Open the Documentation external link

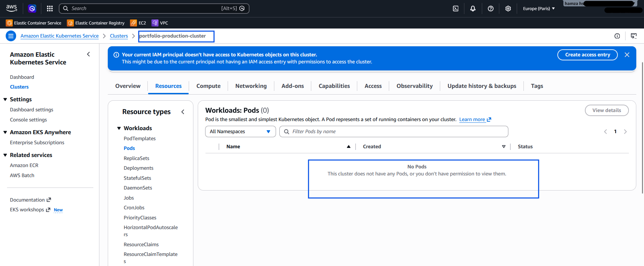pos(30,200)
